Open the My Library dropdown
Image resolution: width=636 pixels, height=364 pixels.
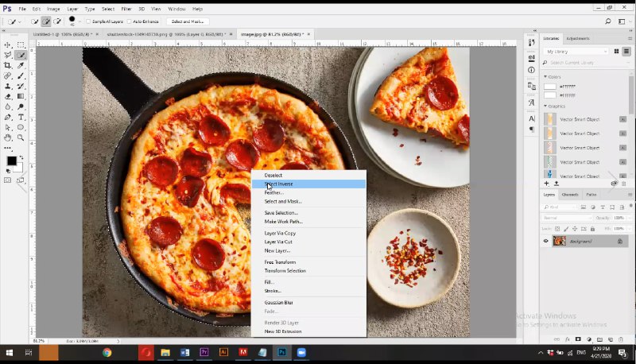[x=576, y=51]
